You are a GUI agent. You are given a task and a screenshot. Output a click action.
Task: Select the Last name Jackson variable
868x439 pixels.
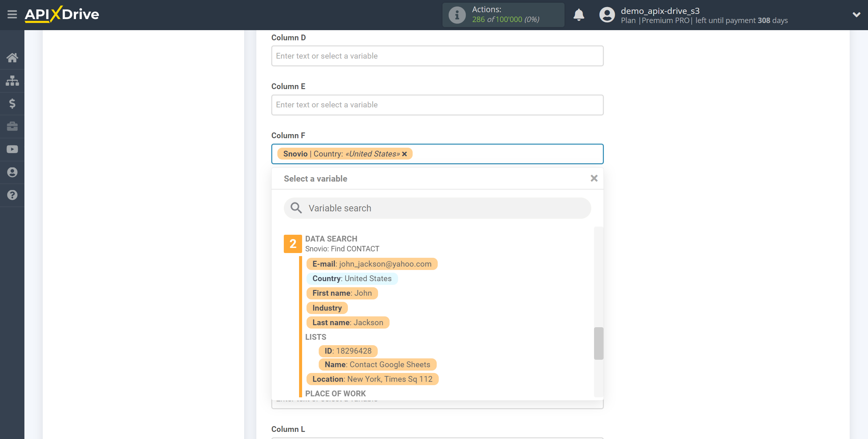pos(348,322)
